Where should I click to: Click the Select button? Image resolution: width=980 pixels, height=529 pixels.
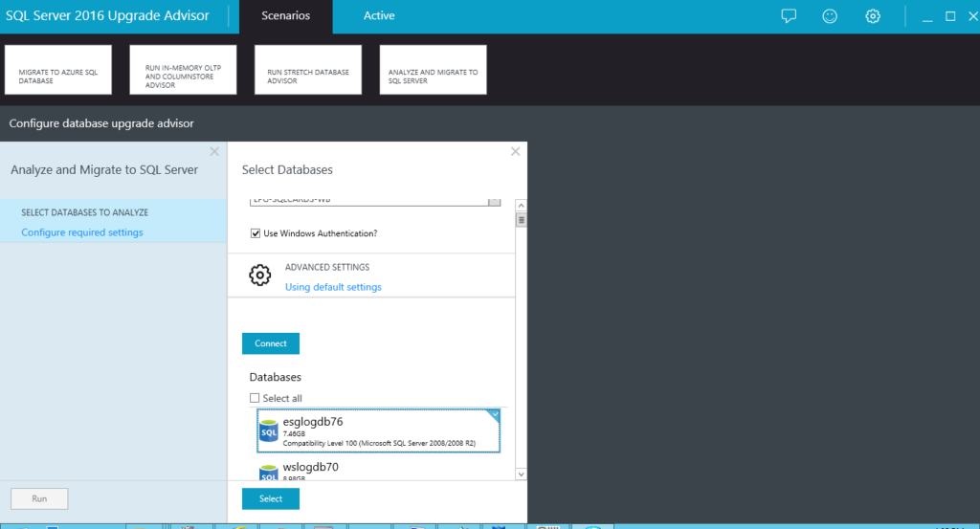[271, 498]
